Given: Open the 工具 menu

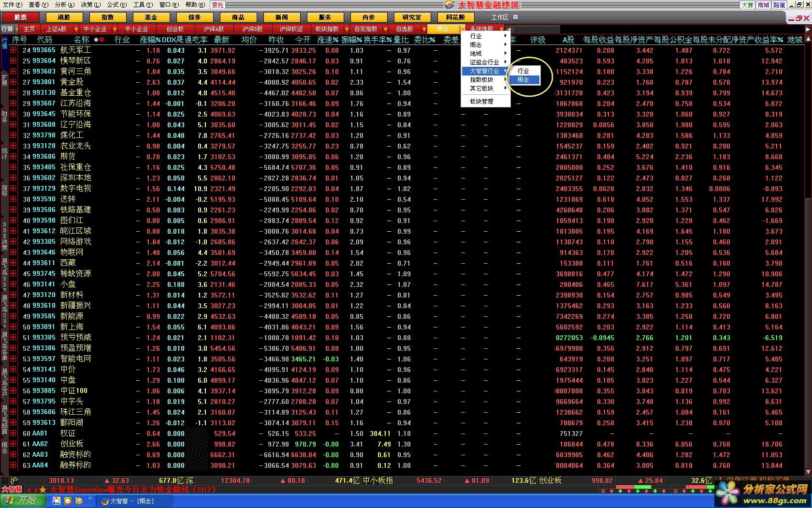Looking at the screenshot, I should (143, 5).
